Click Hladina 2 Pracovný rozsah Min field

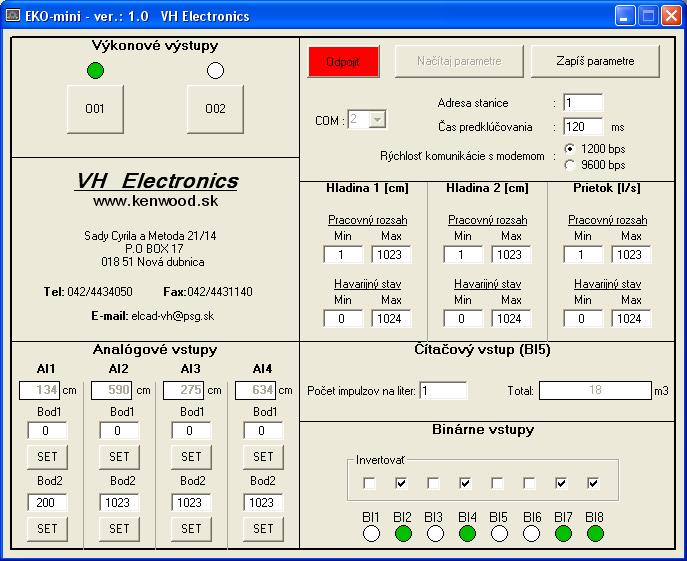pyautogui.click(x=463, y=255)
